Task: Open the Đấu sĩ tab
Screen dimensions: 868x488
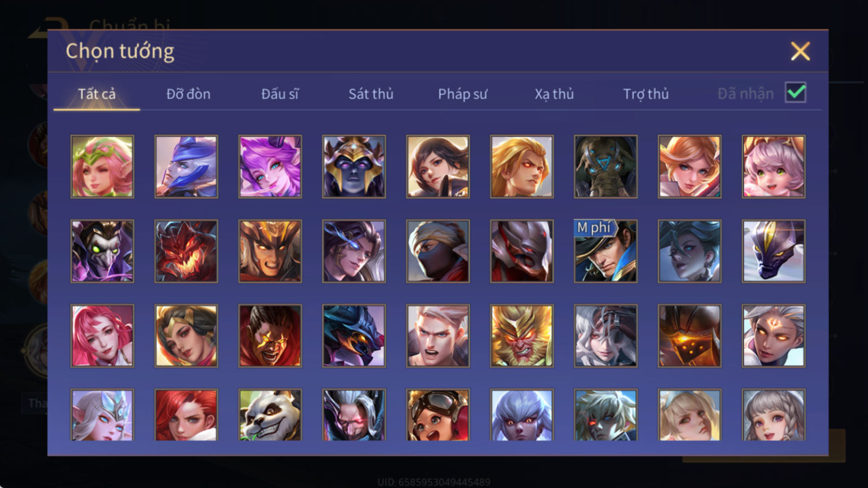Action: point(280,94)
